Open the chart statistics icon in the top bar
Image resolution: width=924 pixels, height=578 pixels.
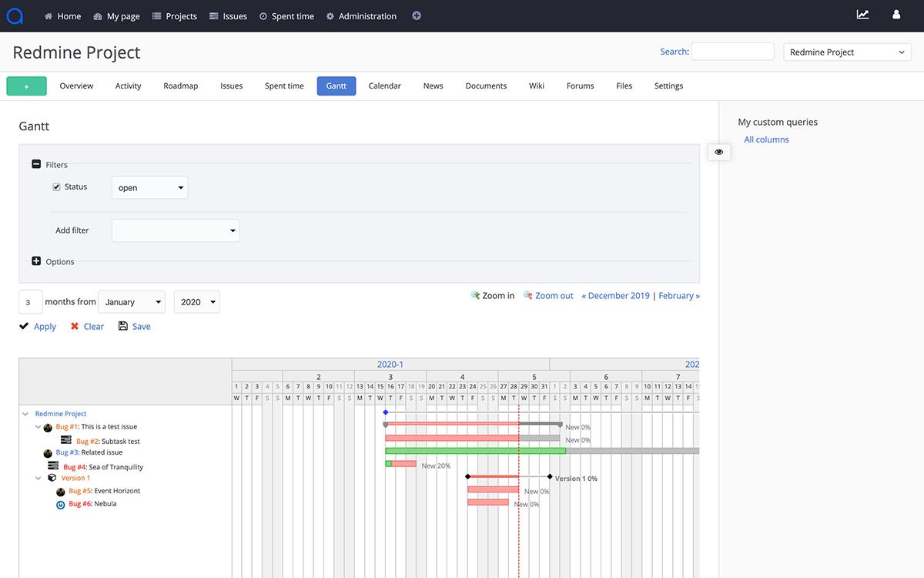[x=863, y=15]
